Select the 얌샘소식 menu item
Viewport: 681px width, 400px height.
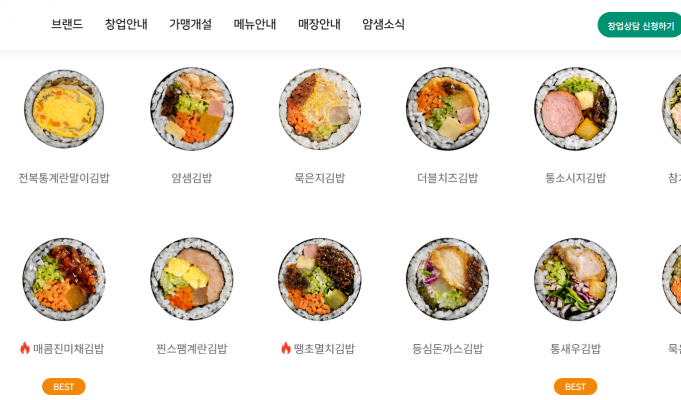[383, 24]
